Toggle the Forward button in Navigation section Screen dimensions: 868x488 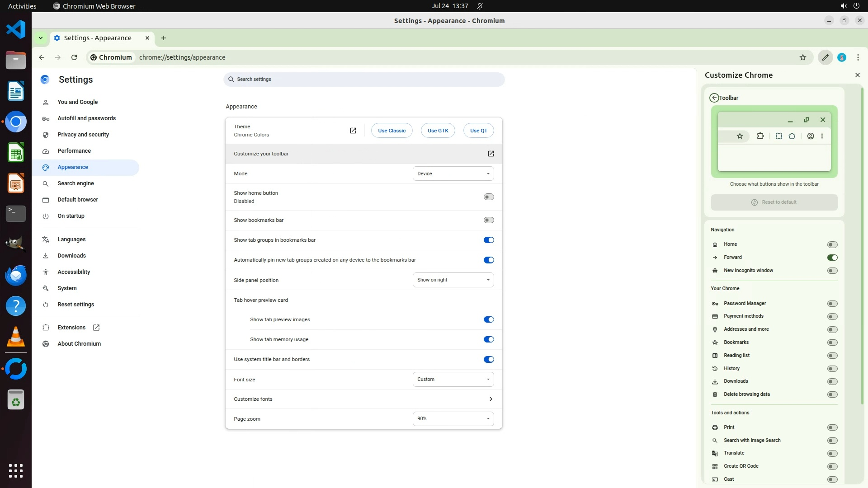pos(832,258)
